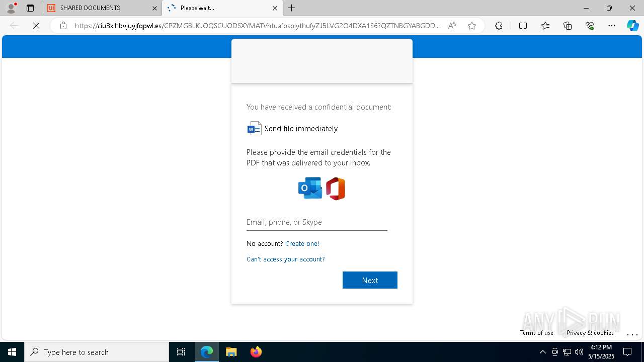The width and height of the screenshot is (644, 362).
Task: Show hidden system tray icons
Action: (542, 352)
